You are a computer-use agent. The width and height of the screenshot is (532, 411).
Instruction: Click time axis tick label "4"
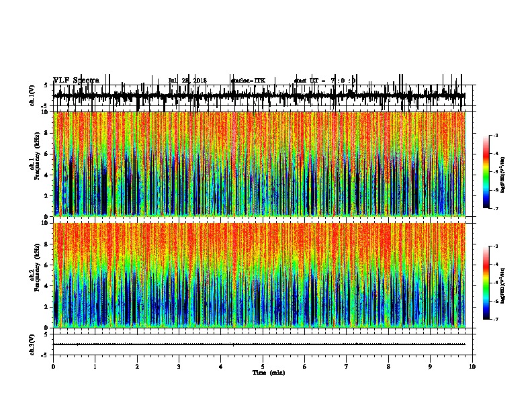click(x=221, y=367)
